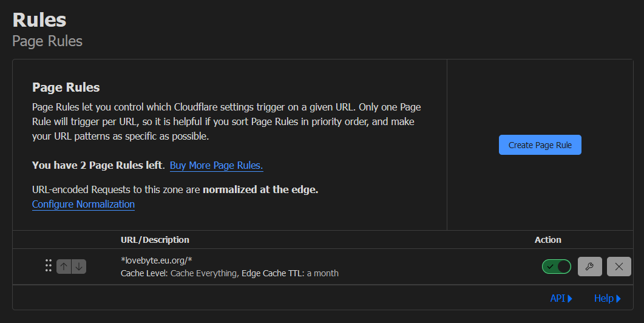Grab the dotted drag handle of the rule
644x323 pixels.
[49, 265]
